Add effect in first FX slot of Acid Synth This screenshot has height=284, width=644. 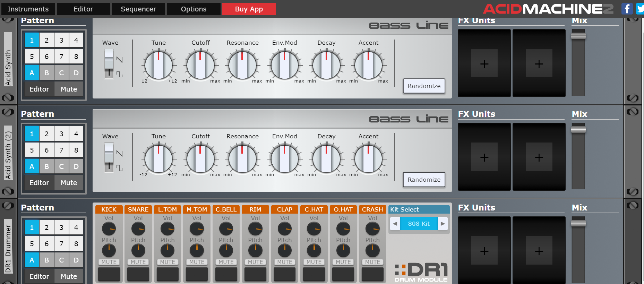484,63
